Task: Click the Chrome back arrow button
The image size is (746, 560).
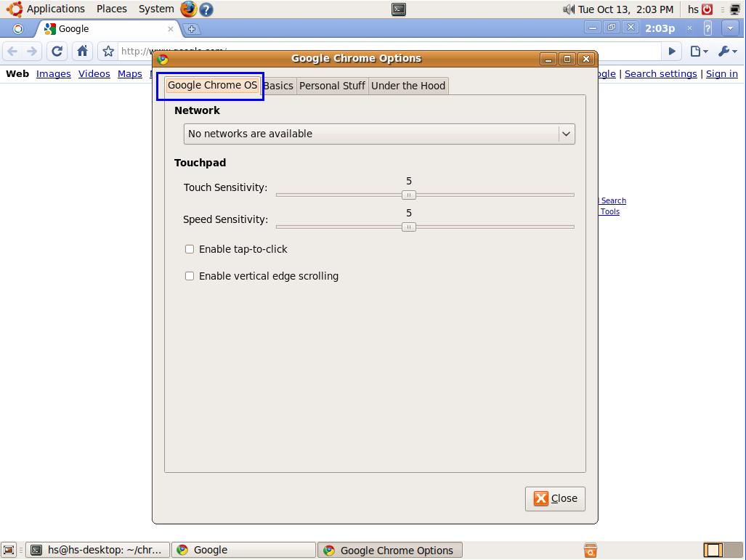Action: coord(12,51)
